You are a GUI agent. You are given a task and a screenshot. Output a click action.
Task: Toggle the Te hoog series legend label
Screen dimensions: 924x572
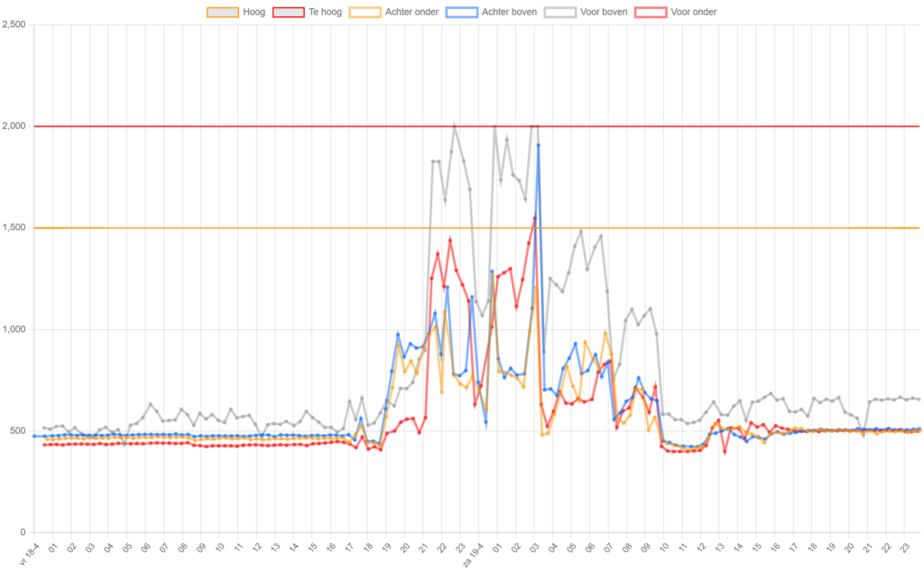pyautogui.click(x=325, y=12)
